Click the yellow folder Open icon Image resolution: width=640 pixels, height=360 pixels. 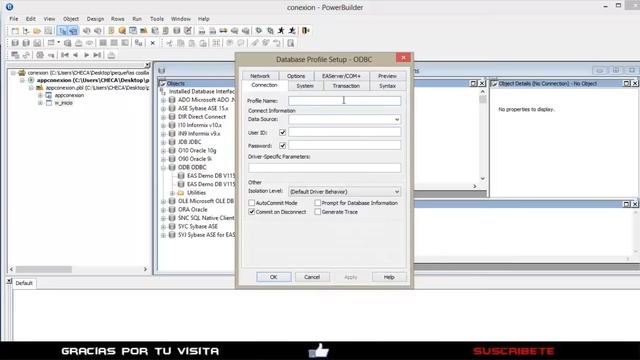(x=37, y=31)
